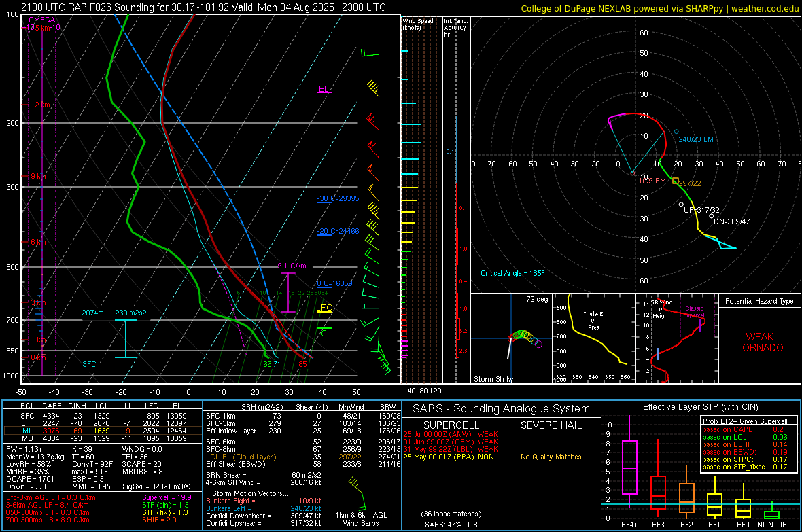Viewport: 802px width, 532px height.
Task: Click the 'PW = 1.13in' value
Action: tap(25, 449)
